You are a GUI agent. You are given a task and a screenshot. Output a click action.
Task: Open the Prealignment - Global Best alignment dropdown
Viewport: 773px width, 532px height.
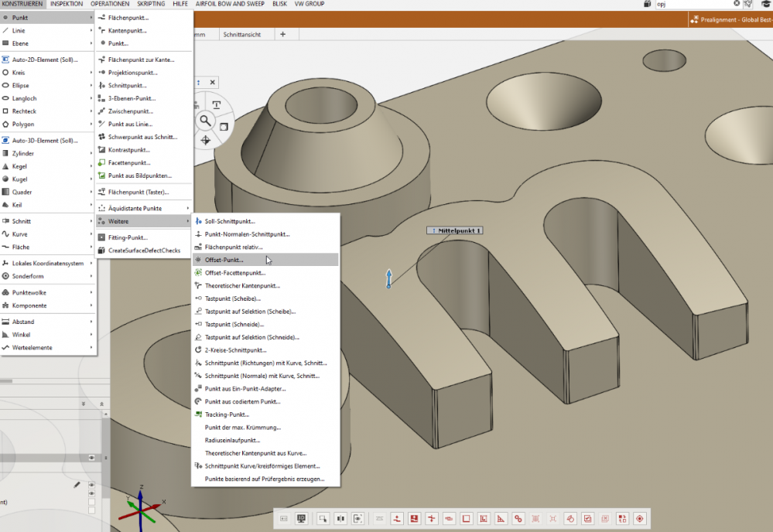[731, 21]
